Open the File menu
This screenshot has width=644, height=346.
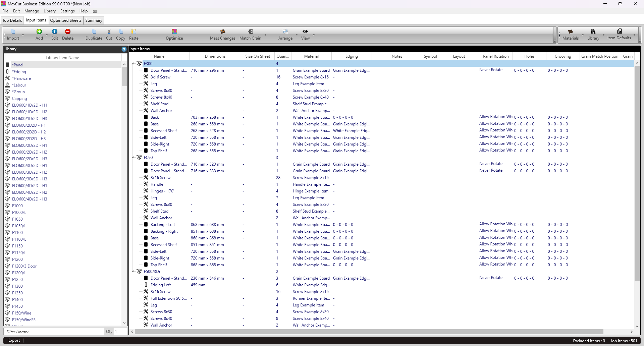[5, 11]
